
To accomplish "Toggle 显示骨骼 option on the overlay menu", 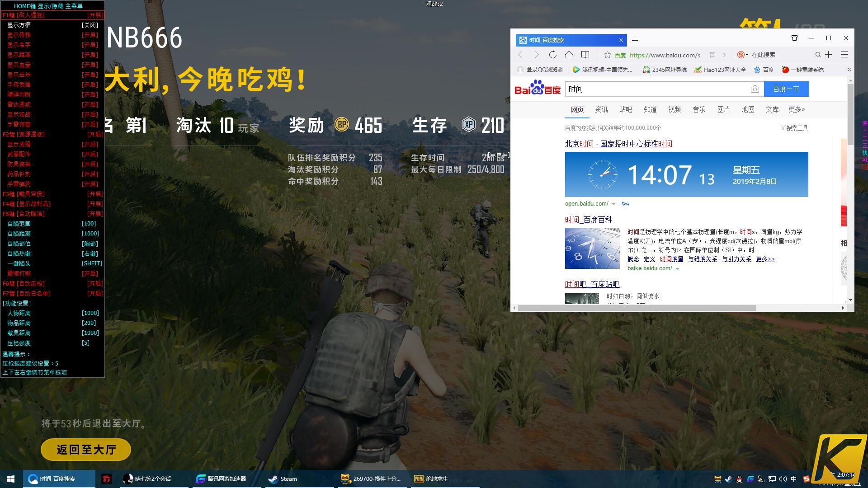I will pyautogui.click(x=52, y=35).
